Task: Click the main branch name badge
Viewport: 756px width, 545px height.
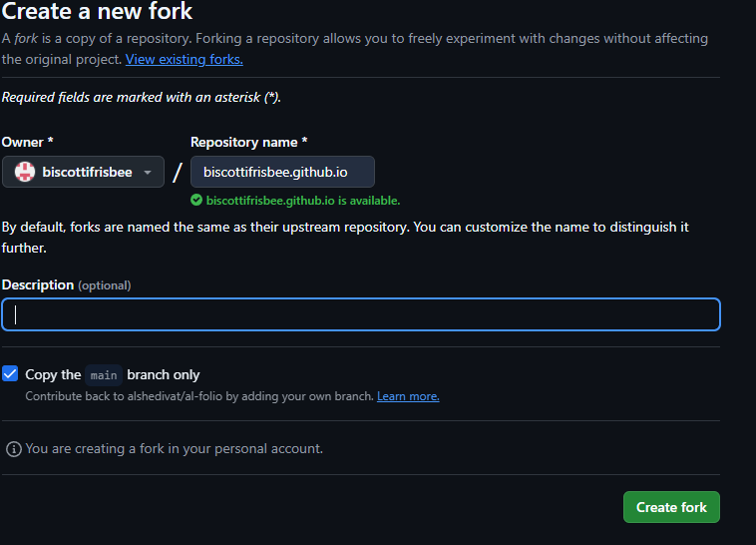Action: [104, 375]
